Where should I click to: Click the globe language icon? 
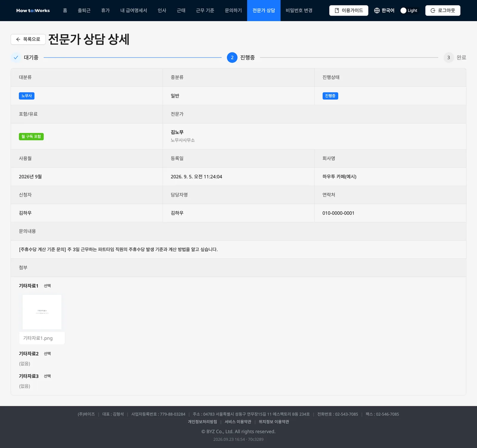377,10
